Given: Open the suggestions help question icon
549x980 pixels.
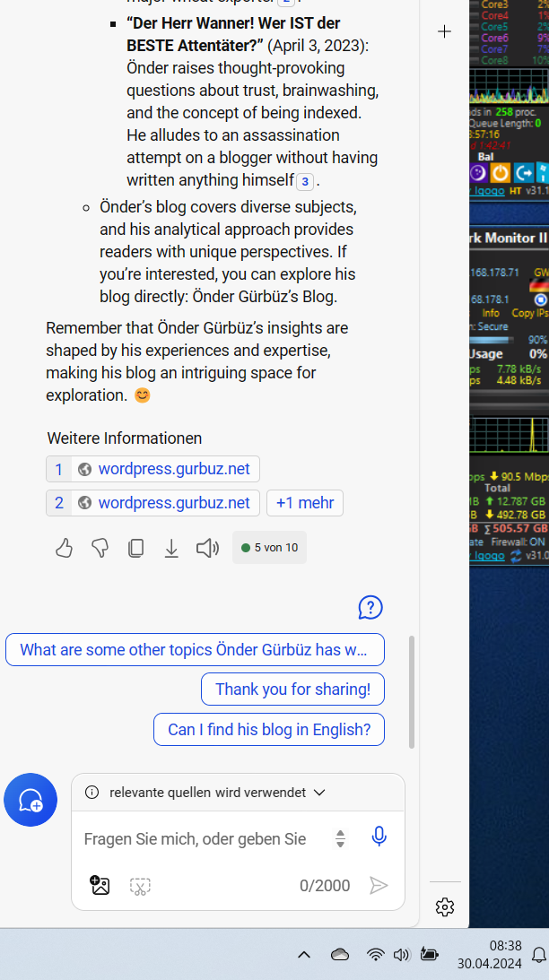Looking at the screenshot, I should (370, 608).
